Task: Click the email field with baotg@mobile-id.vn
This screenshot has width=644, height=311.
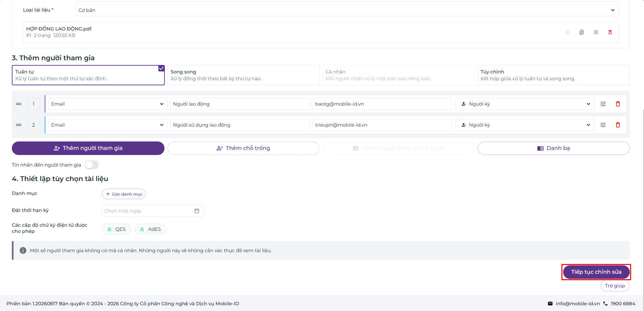Action: [x=382, y=104]
